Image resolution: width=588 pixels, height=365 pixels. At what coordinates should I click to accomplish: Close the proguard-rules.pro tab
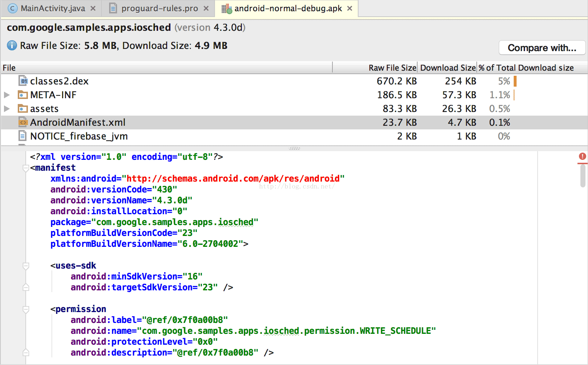(206, 8)
